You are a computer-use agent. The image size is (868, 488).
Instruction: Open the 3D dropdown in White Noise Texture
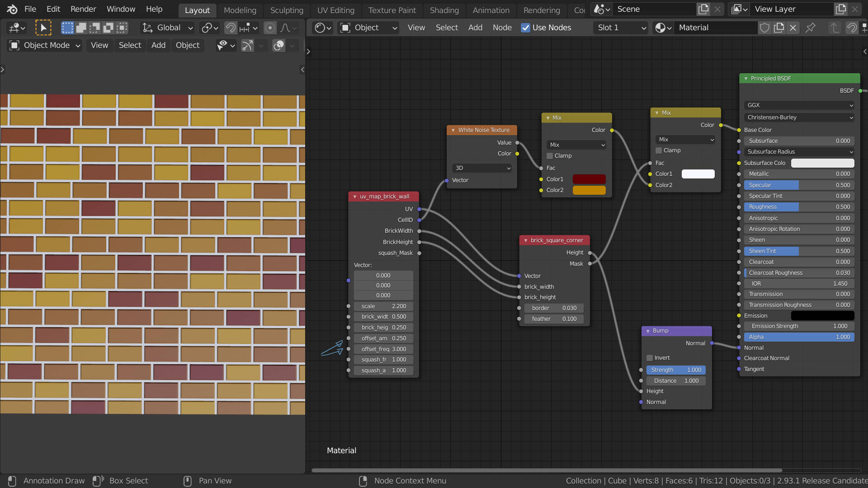pyautogui.click(x=481, y=168)
